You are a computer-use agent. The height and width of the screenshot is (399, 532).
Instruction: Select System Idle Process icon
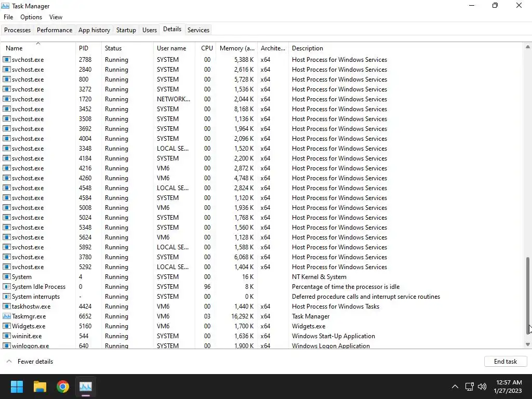click(x=6, y=287)
